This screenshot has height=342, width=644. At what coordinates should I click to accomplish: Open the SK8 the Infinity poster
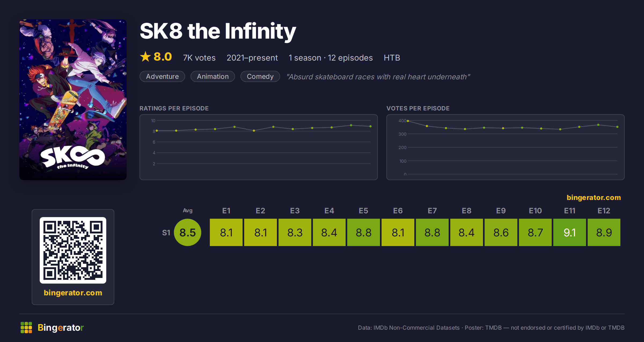(x=73, y=100)
